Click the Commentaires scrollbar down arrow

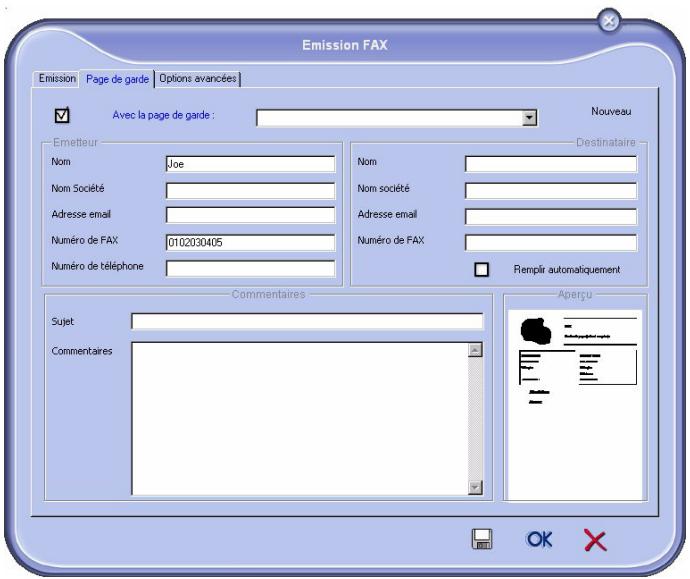click(x=475, y=487)
